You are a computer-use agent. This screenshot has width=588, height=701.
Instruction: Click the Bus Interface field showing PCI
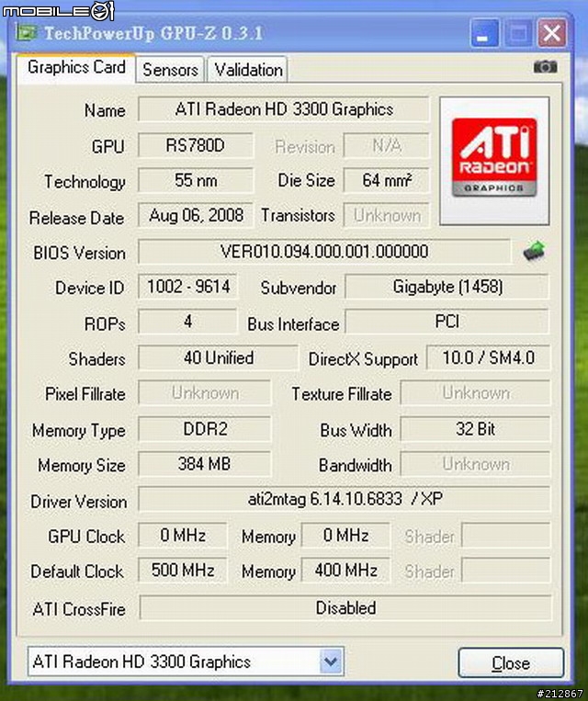(x=447, y=322)
